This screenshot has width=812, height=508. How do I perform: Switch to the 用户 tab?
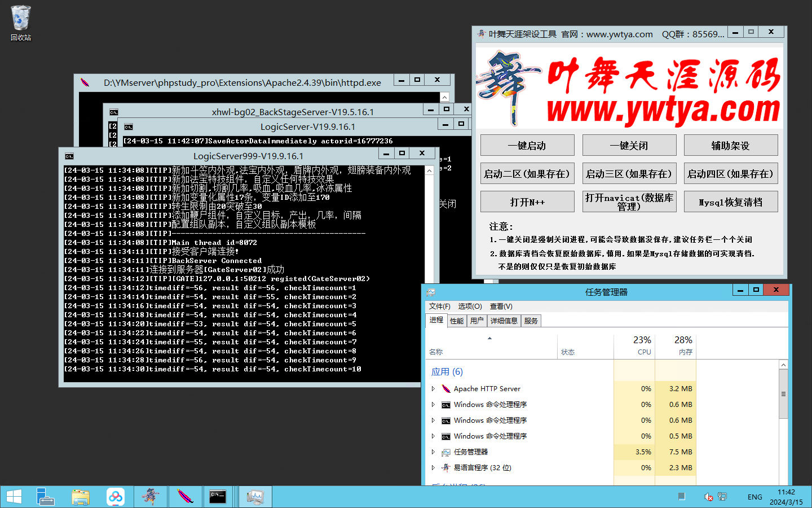[x=477, y=321]
